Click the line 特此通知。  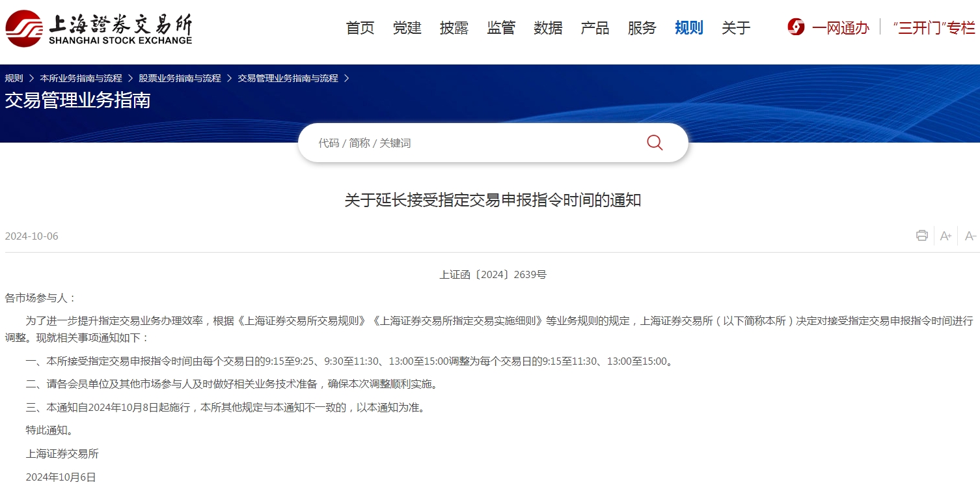50,430
